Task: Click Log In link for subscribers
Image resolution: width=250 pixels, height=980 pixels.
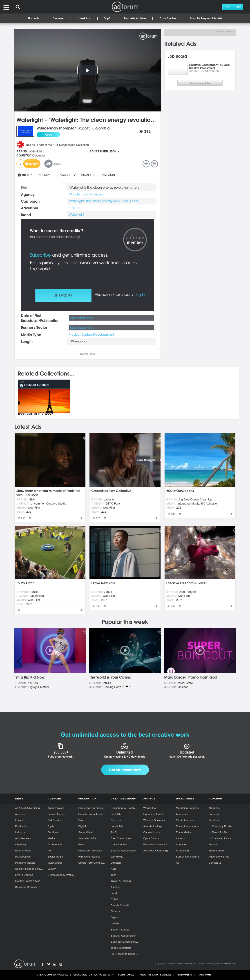Action: pyautogui.click(x=139, y=294)
